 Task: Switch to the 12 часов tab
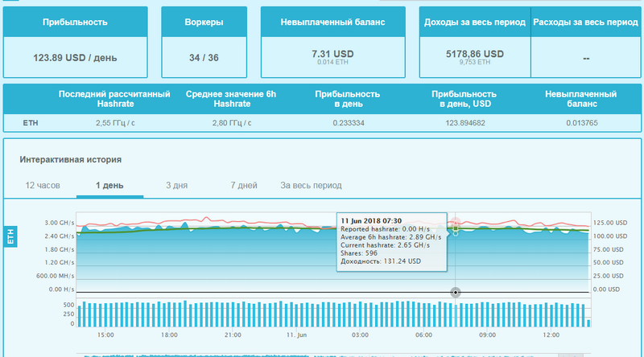(43, 186)
